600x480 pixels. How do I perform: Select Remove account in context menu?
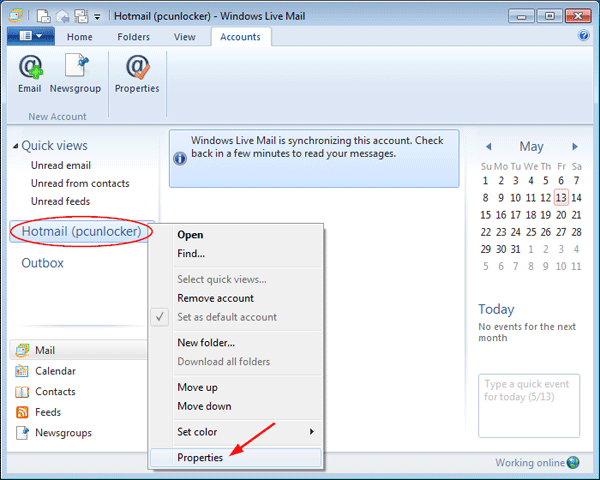click(215, 298)
